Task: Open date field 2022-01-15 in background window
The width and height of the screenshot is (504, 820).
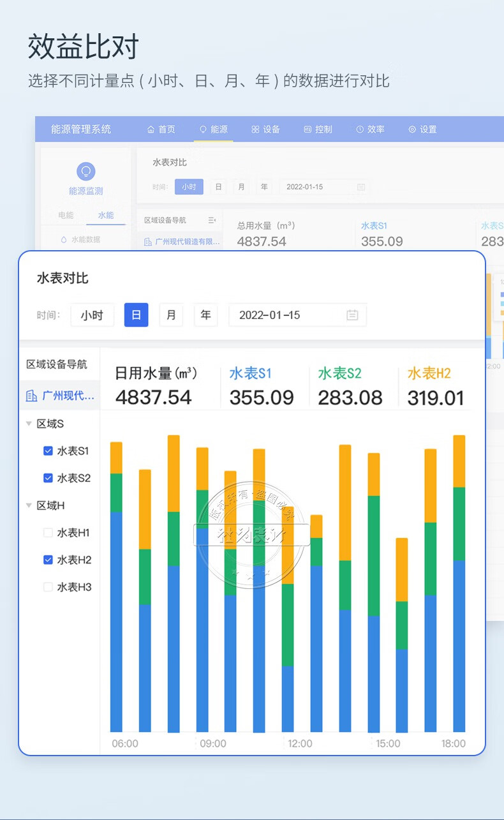Action: pyautogui.click(x=324, y=187)
